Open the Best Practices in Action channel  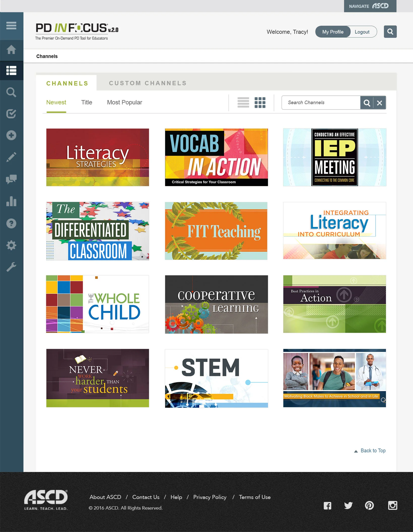[335, 304]
